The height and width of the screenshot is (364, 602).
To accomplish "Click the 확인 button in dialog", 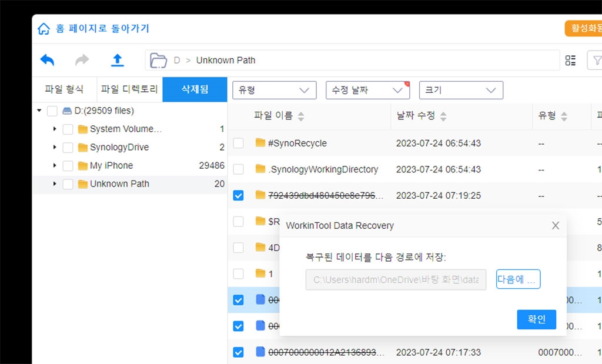I will tap(536, 319).
